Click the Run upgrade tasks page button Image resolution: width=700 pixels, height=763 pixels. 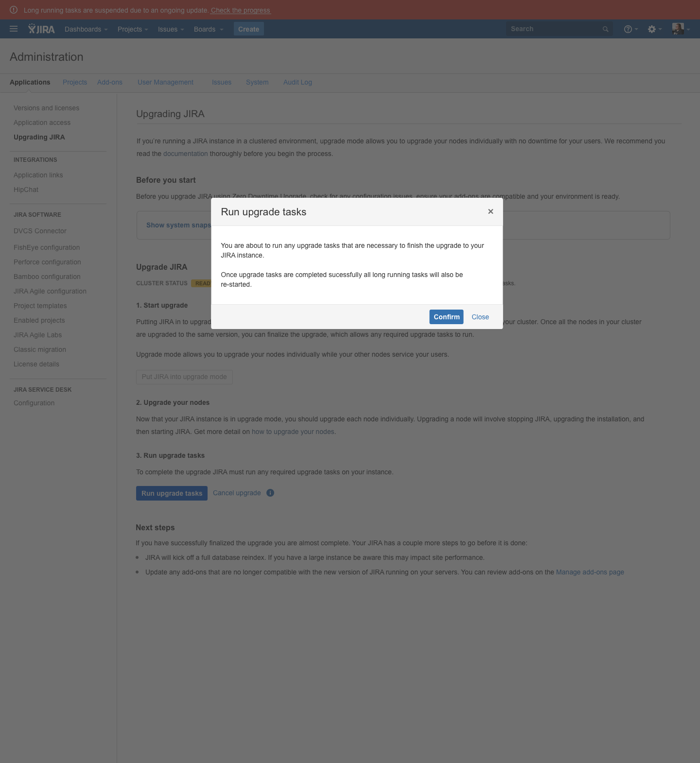[172, 493]
